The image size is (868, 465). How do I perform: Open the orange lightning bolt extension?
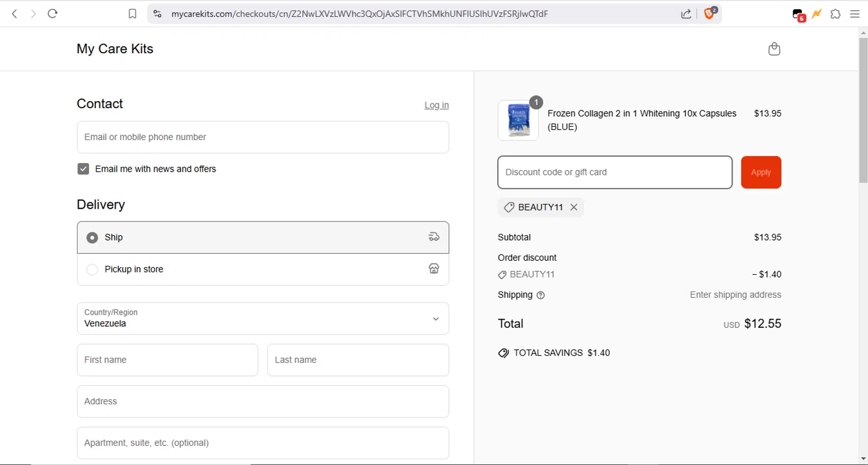[816, 13]
